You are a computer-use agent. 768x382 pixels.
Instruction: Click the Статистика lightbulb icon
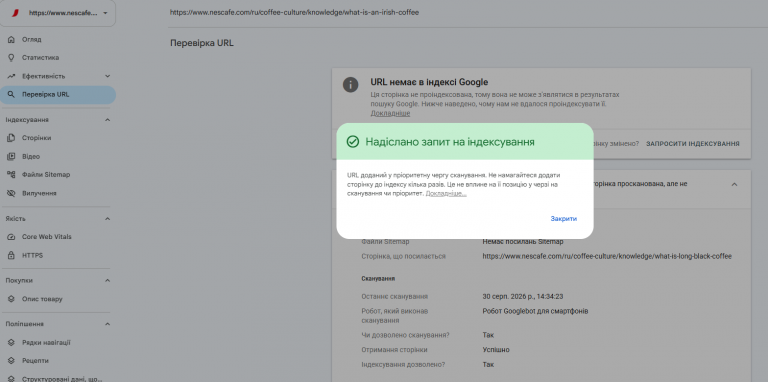coord(11,58)
